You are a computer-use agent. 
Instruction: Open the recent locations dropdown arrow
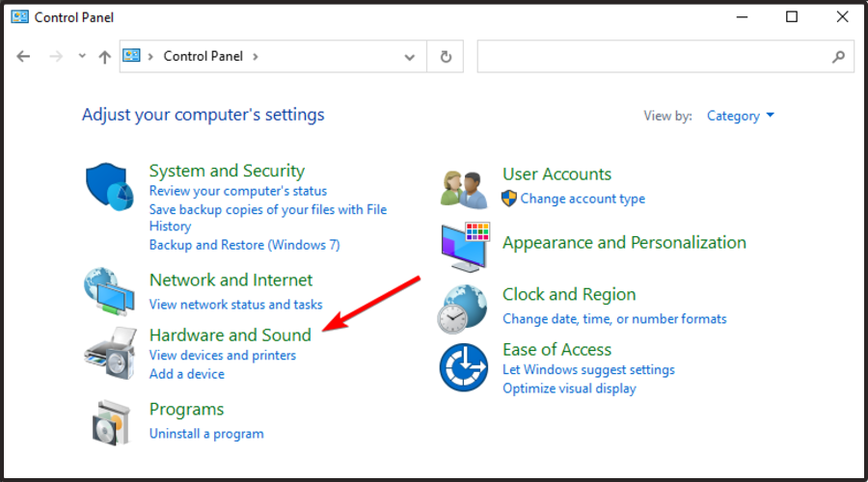[x=82, y=57]
